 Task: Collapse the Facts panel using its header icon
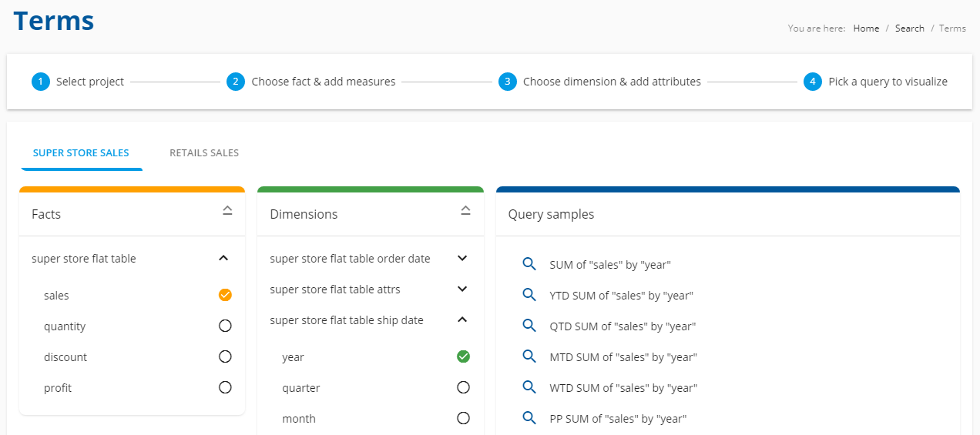(x=227, y=210)
